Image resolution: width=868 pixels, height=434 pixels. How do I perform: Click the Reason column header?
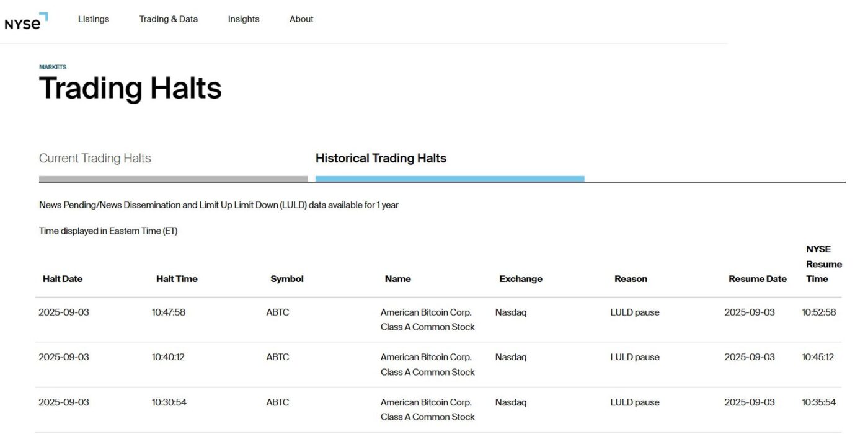(631, 279)
